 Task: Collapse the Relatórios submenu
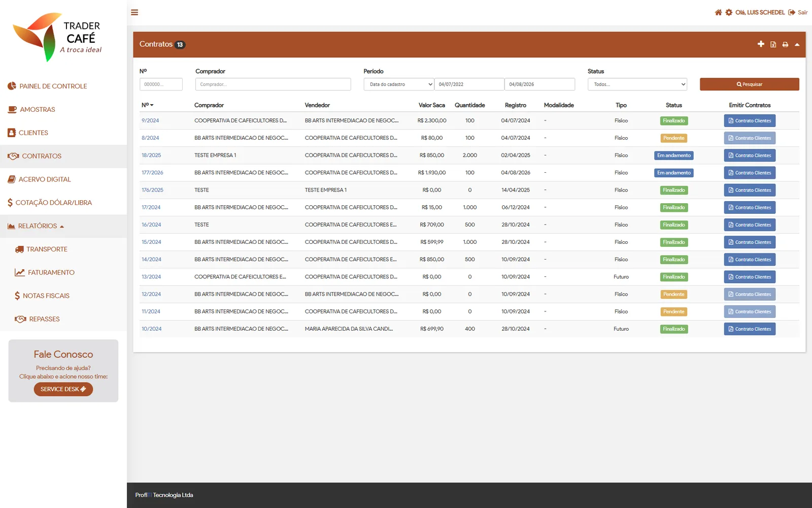pos(63,226)
